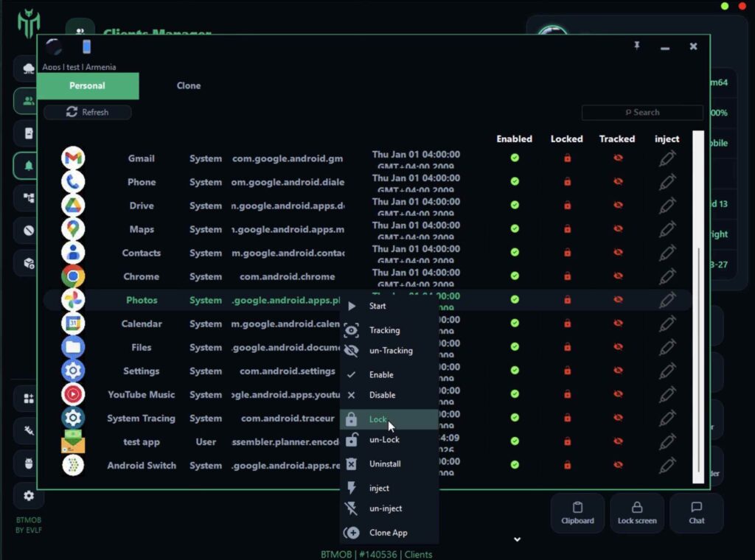Open the Chat button
755x560 pixels.
point(696,513)
